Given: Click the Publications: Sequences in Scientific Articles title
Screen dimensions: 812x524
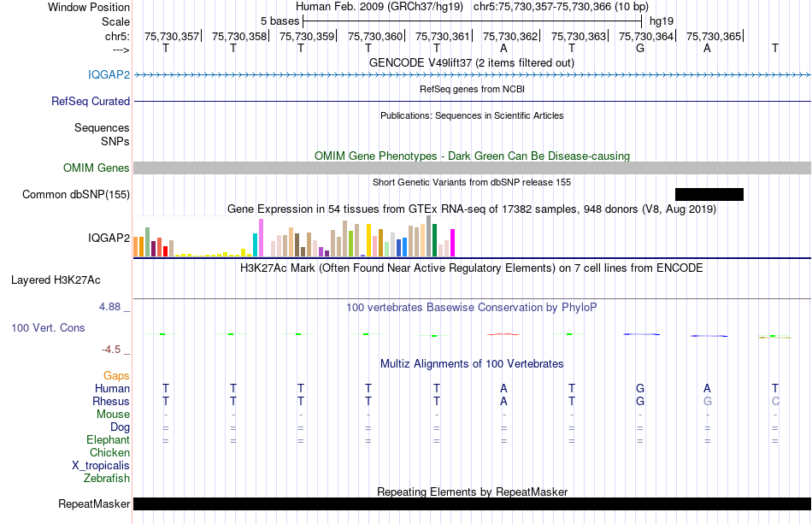Looking at the screenshot, I should [x=472, y=115].
